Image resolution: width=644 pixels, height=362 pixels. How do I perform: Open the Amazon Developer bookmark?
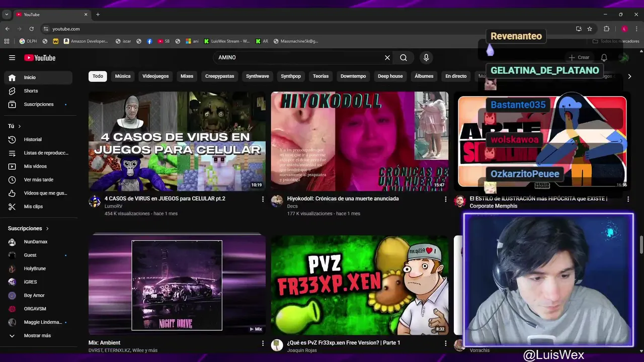pyautogui.click(x=86, y=41)
